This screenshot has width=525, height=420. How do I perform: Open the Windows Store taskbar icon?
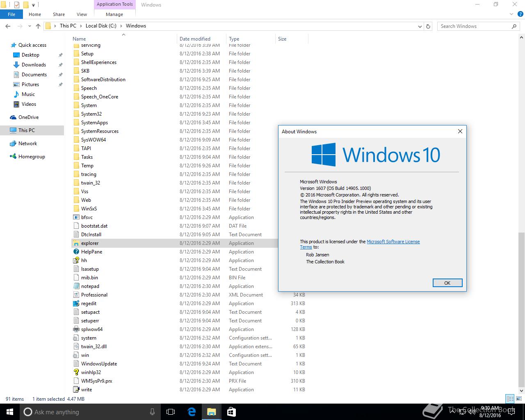click(231, 412)
